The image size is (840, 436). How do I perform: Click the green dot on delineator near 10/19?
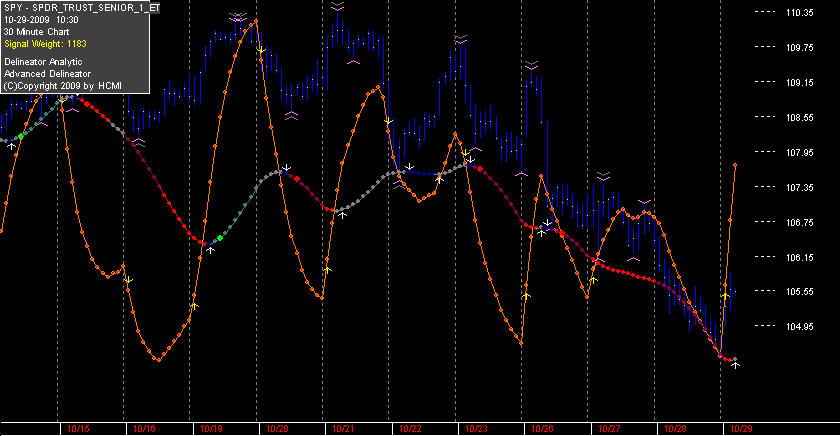tap(220, 238)
